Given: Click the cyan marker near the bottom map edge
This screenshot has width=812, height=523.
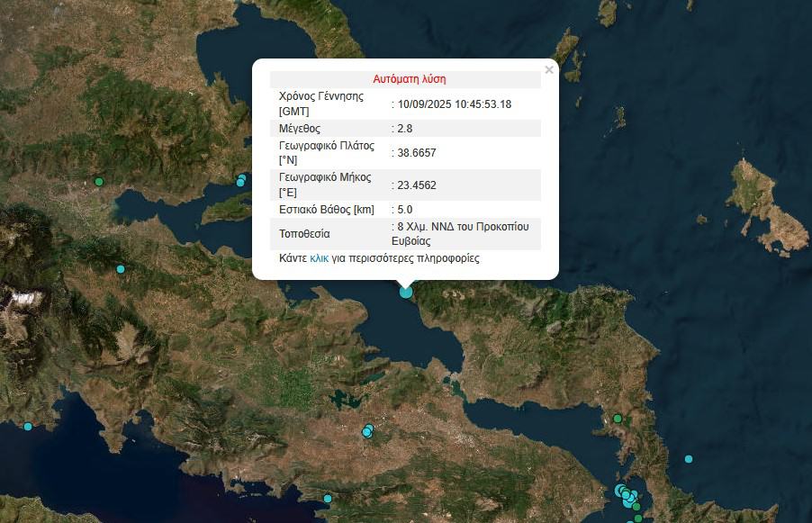Looking at the screenshot, I should click(x=327, y=498).
